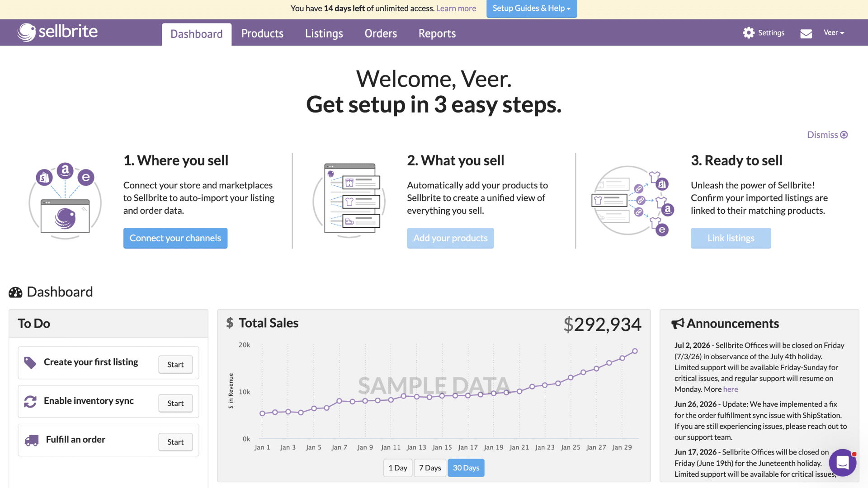Select the 30 Days chart range
Viewport: 868px width, 488px height.
click(466, 468)
